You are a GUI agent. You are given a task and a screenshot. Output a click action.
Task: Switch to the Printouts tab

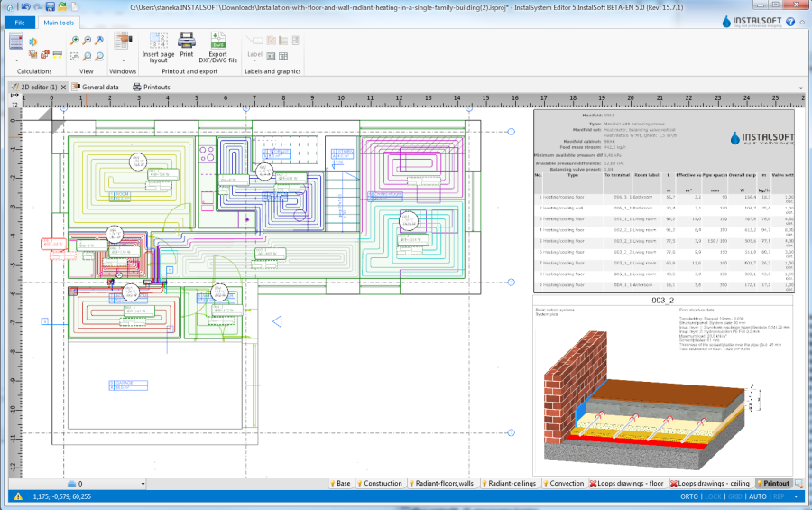tap(152, 87)
